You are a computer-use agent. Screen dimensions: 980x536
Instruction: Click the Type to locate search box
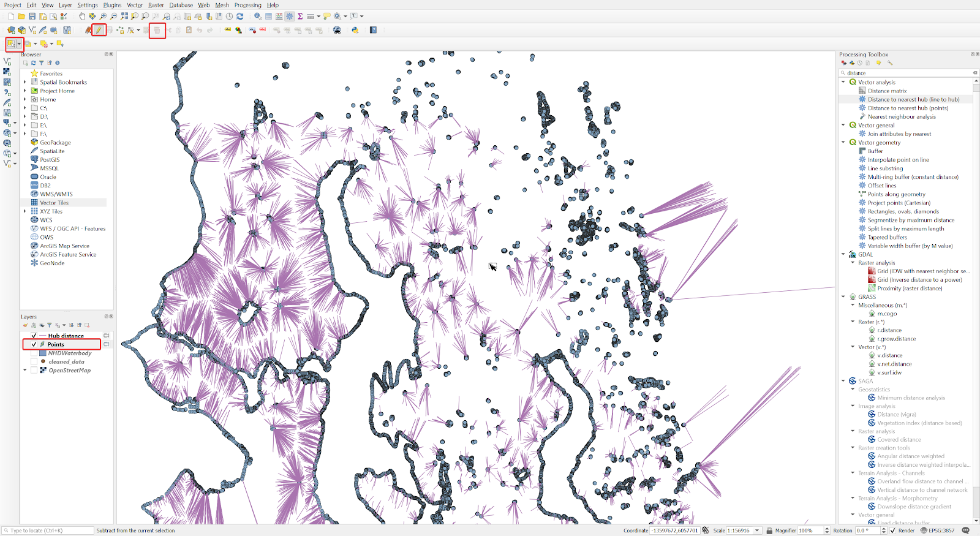click(48, 530)
